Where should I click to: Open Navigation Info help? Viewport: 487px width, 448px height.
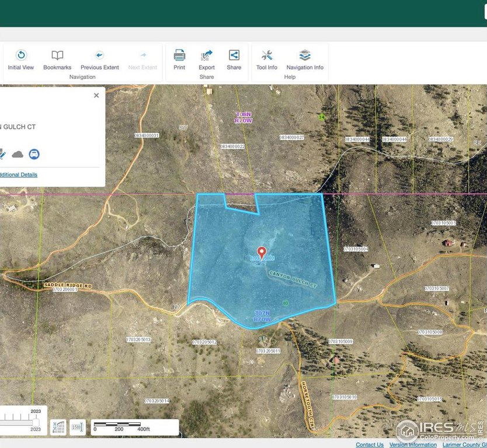[305, 55]
